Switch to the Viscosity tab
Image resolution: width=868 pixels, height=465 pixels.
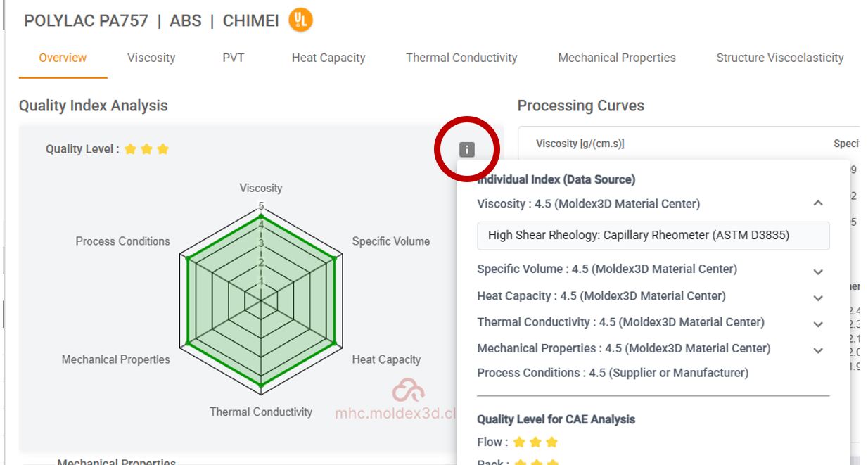151,58
